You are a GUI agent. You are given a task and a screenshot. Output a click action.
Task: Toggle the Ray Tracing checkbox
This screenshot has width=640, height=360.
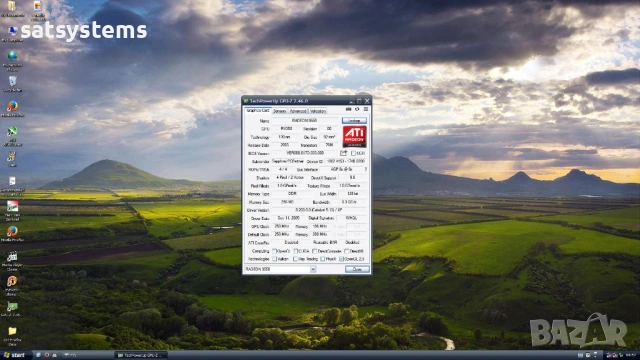click(x=296, y=259)
